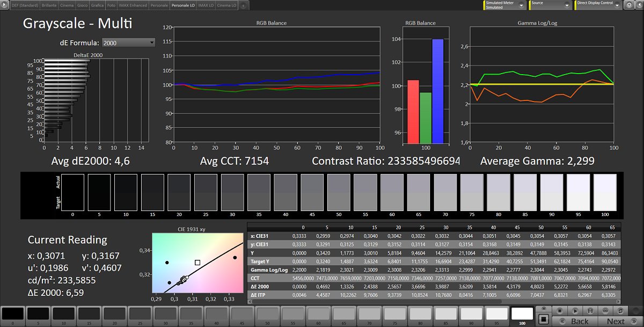The image size is (644, 327).
Task: Select the 0 grayscale level swatch in bottom strip
Action: [x=13, y=315]
